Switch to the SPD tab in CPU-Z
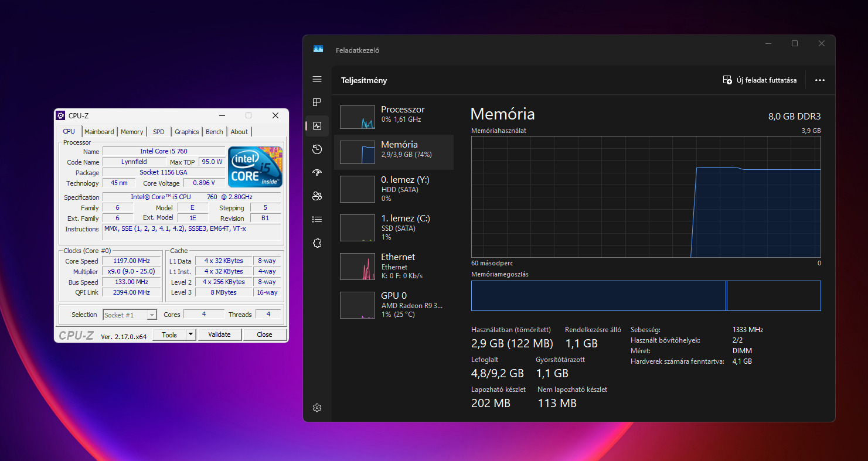This screenshot has height=461, width=868. tap(159, 132)
